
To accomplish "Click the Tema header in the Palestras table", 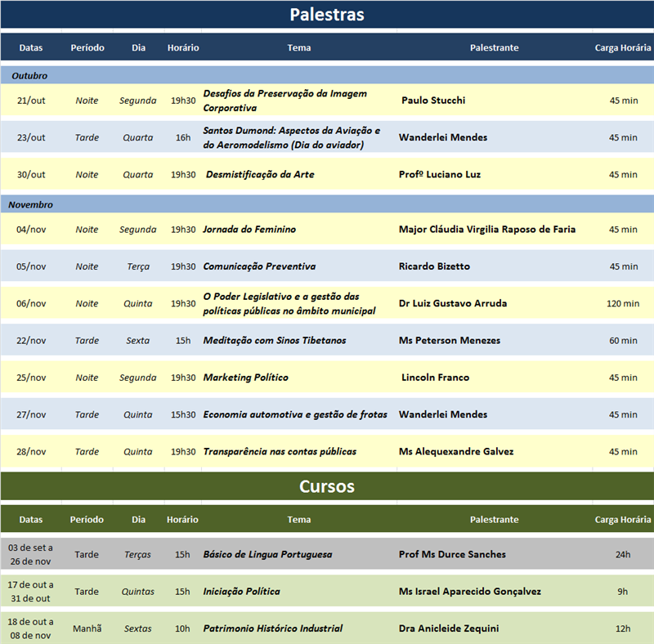I will coord(299,47).
